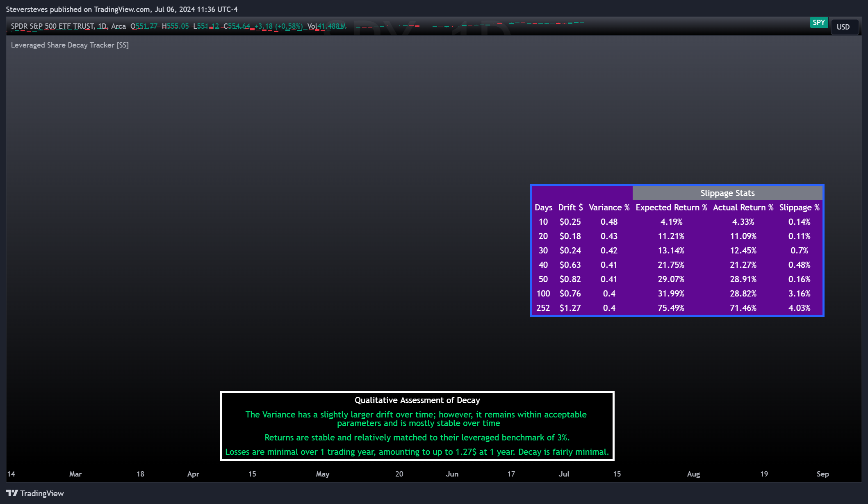Click the Variance drift assessment sentence

coord(416,419)
